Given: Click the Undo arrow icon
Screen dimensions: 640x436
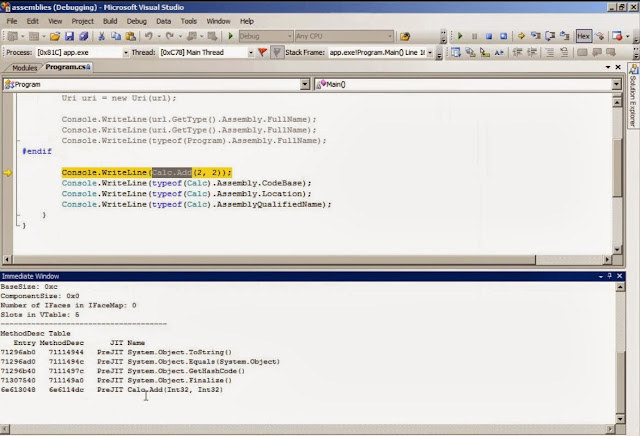Looking at the screenshot, I should tap(149, 36).
